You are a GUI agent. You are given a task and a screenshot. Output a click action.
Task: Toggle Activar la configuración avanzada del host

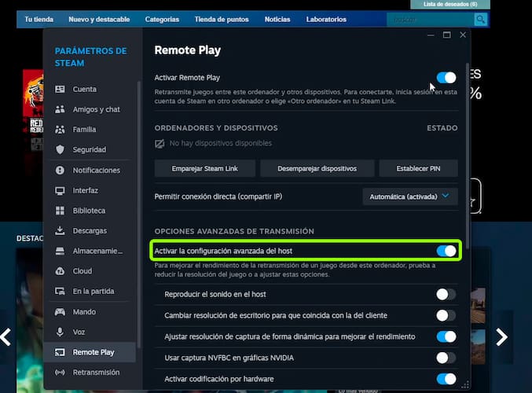(x=446, y=251)
